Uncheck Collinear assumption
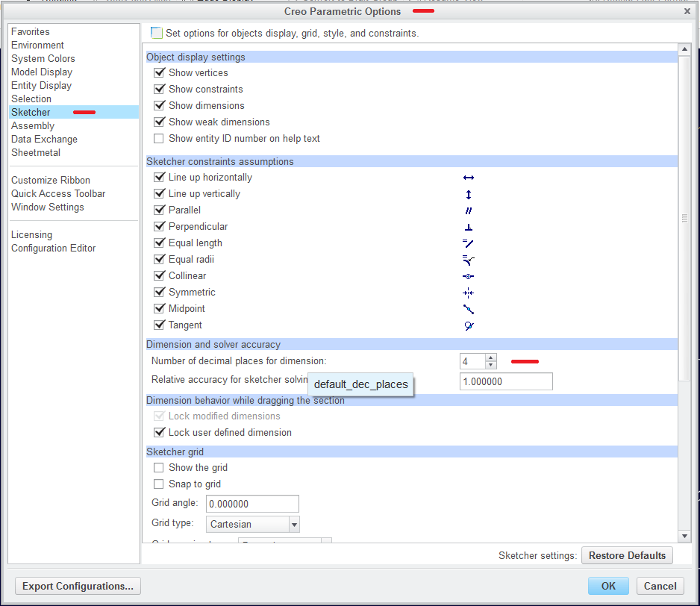The image size is (700, 606). [159, 275]
